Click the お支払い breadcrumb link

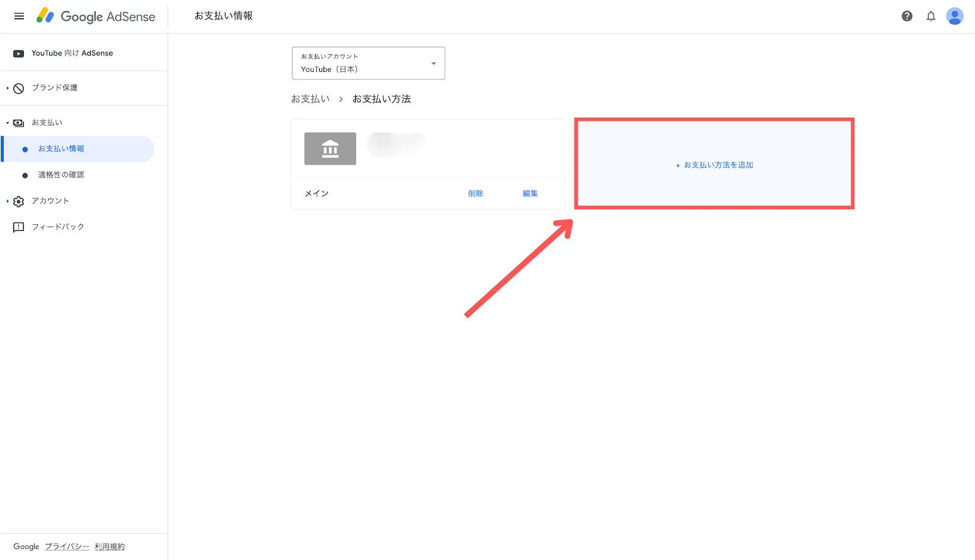pos(310,99)
